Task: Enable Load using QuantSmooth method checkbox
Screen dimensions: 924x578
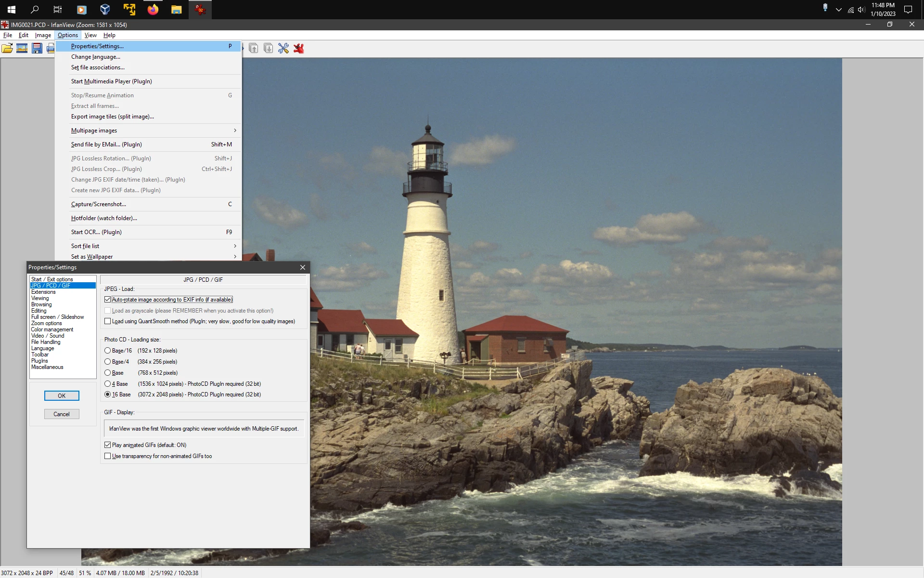Action: coord(108,321)
